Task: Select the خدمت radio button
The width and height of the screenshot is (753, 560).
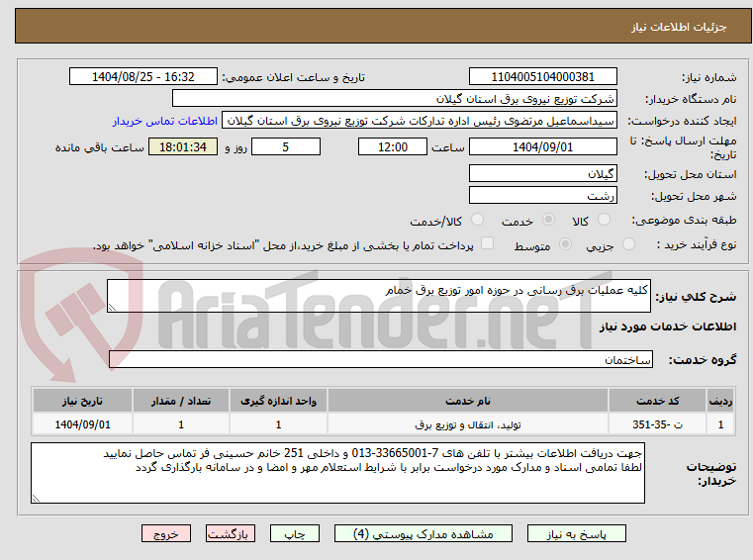Action: click(548, 220)
